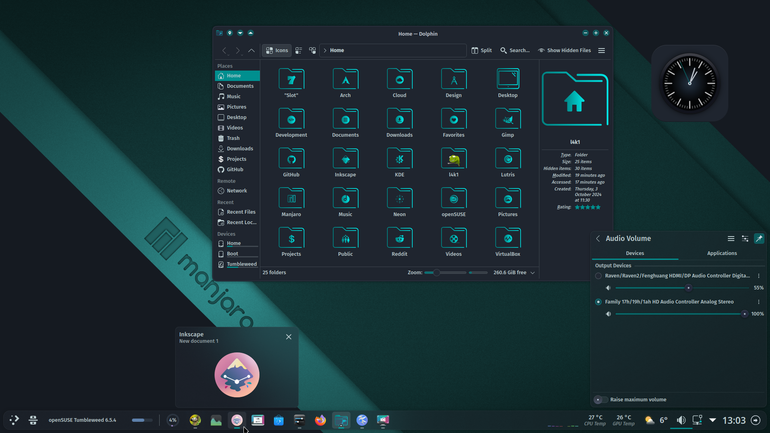770x433 pixels.
Task: Adjust the Dolphin zoom slider
Action: (445, 273)
